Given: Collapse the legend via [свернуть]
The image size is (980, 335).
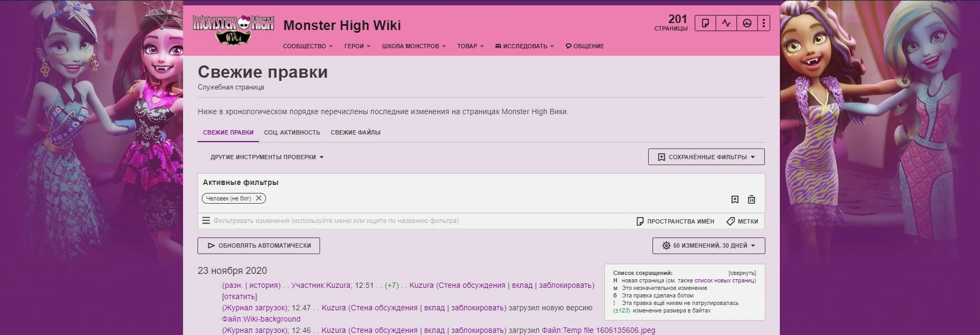Looking at the screenshot, I should 742,273.
